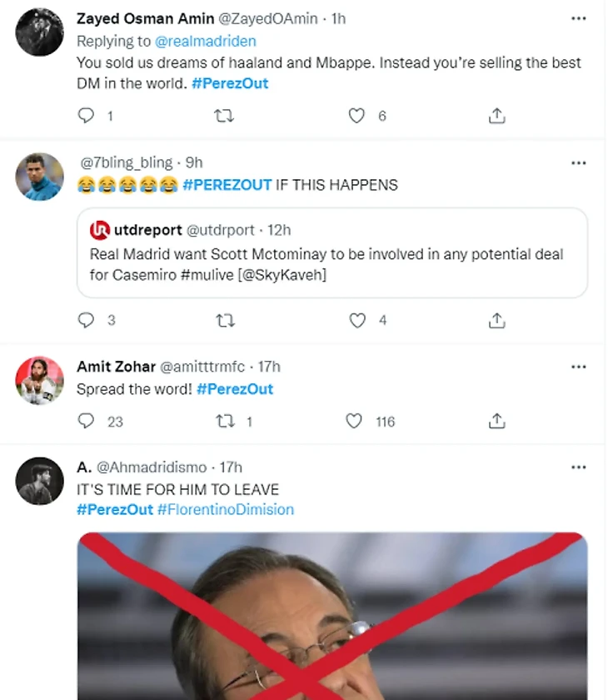Like Amit Zohar's tweet with 116 likes
608x700 pixels.
pyautogui.click(x=355, y=421)
